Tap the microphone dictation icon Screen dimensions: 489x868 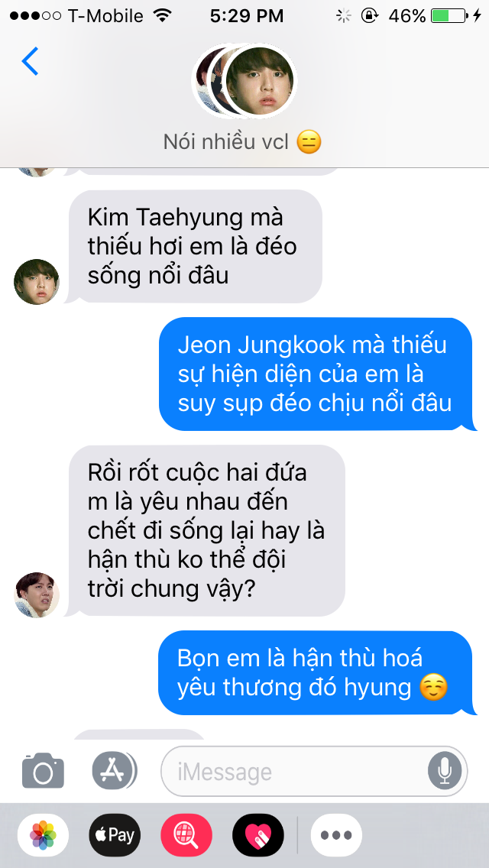click(x=444, y=771)
